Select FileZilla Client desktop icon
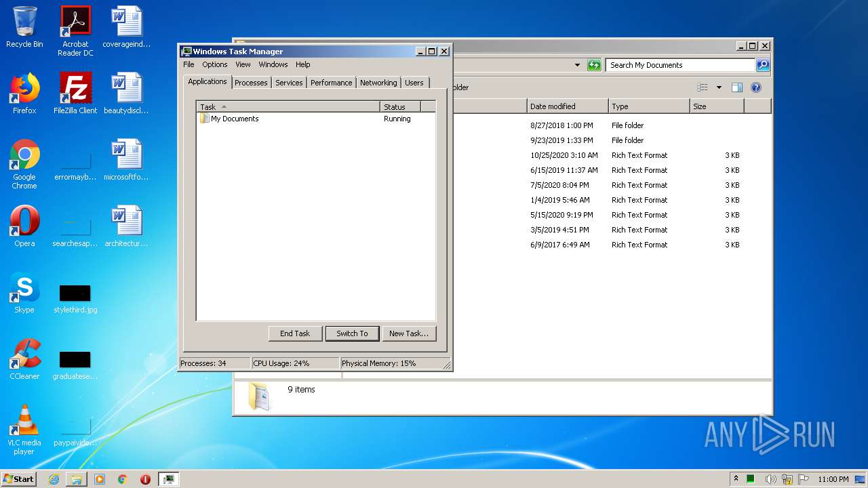 (x=75, y=94)
